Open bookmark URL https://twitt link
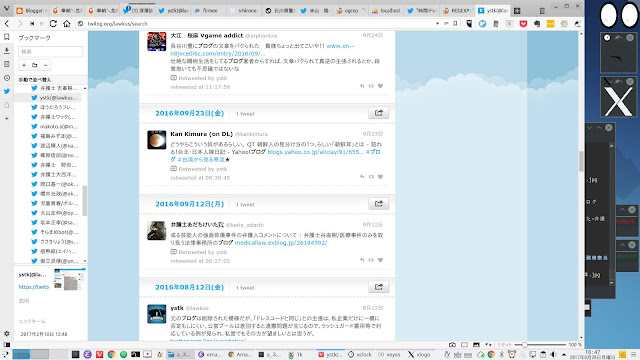 click(34, 287)
